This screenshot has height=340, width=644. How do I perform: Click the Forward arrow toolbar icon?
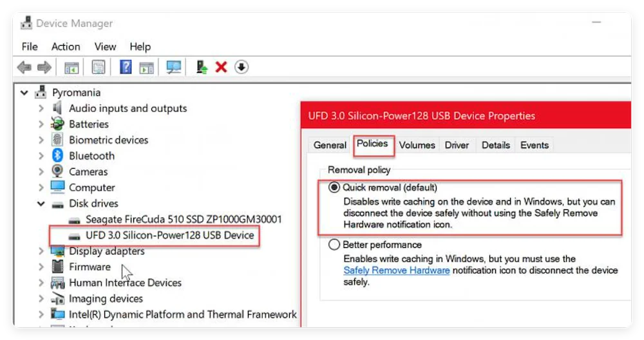point(44,67)
